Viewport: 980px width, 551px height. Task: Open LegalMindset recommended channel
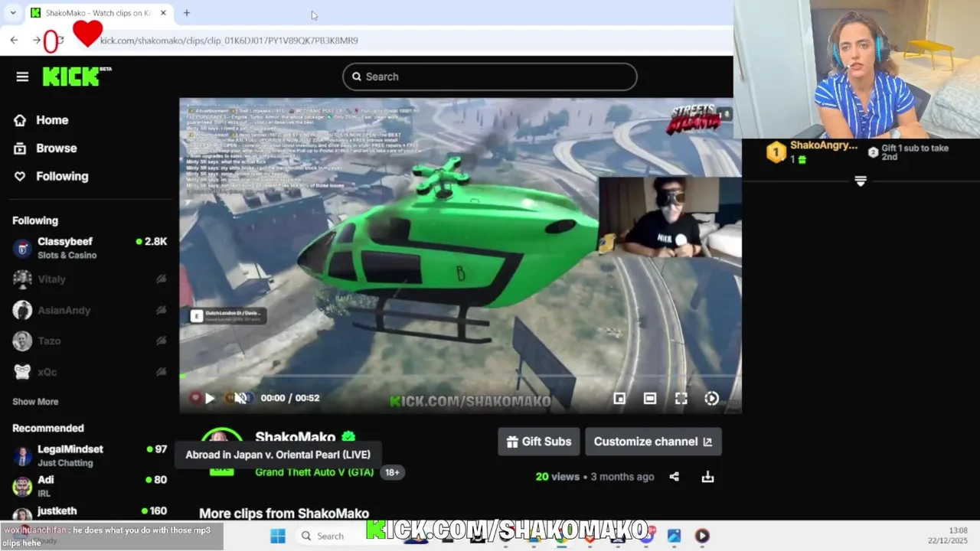90,455
